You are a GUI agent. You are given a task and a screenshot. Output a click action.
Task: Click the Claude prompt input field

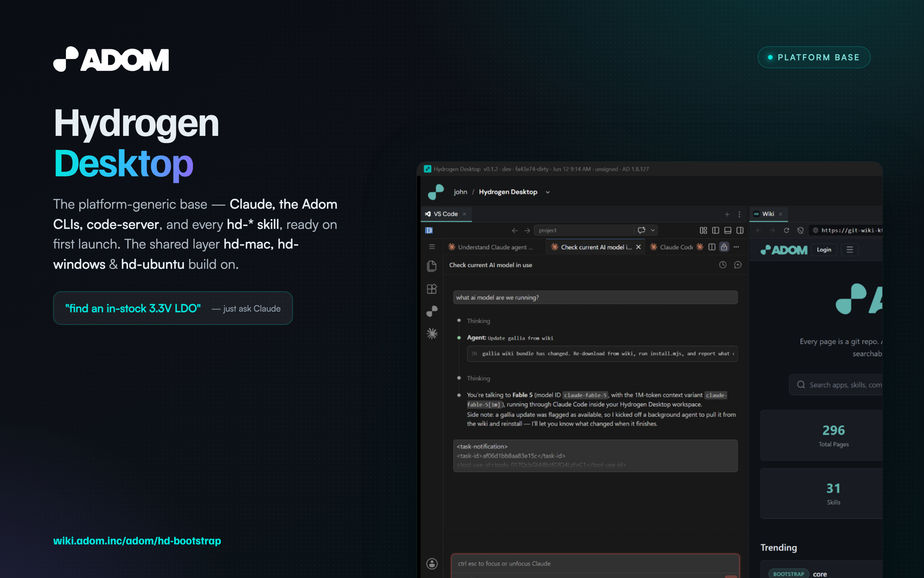pyautogui.click(x=595, y=564)
